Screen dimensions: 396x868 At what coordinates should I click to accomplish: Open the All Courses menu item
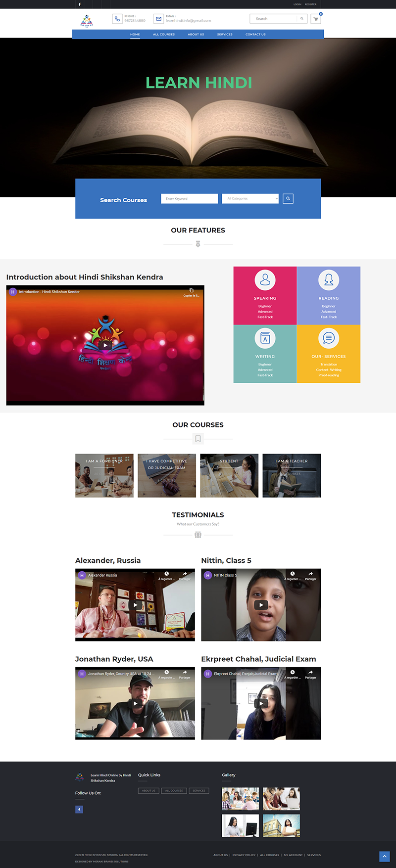tap(164, 35)
